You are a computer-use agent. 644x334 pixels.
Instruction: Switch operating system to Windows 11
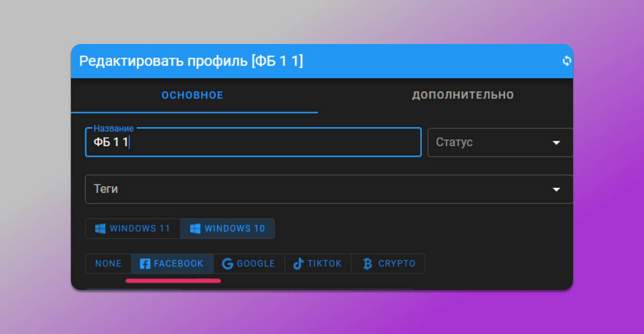coord(133,228)
